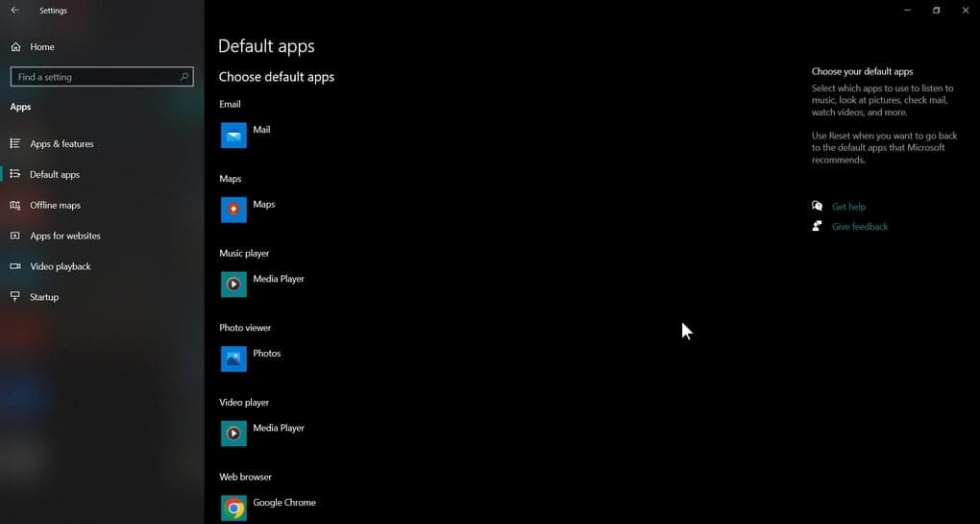This screenshot has width=980, height=524.
Task: Click the Apps for websites icon
Action: (x=15, y=236)
